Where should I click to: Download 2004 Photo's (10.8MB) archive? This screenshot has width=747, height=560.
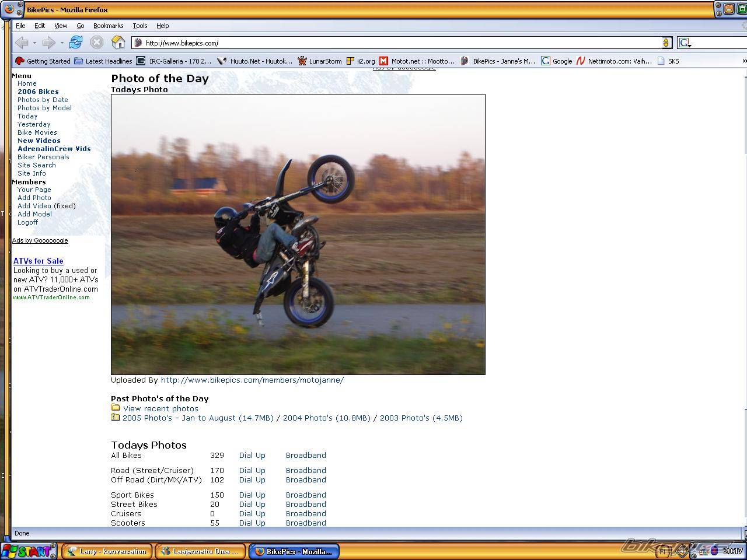tap(327, 418)
